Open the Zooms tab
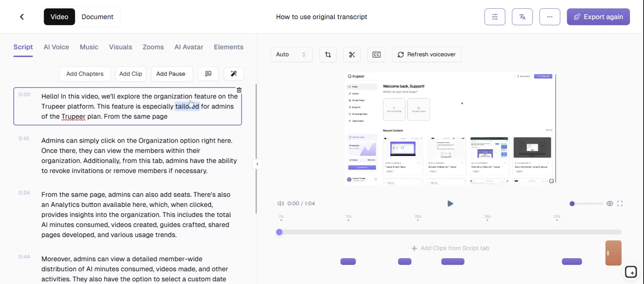 point(153,47)
